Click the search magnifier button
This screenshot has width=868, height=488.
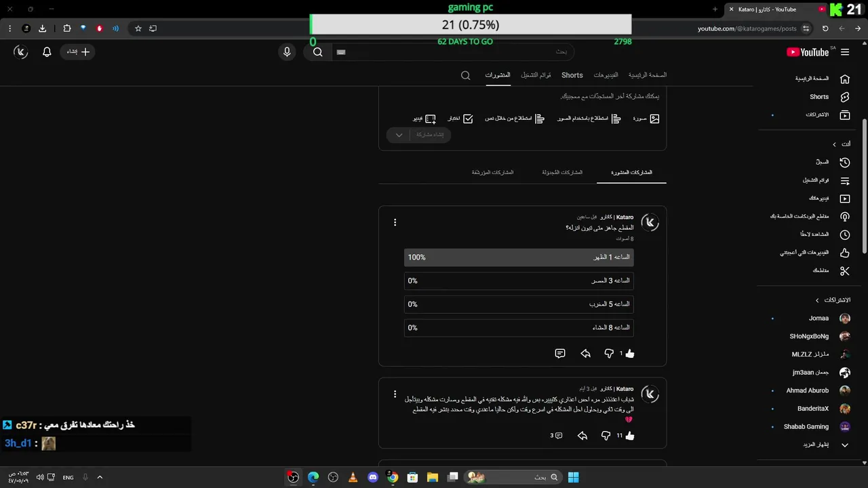317,52
